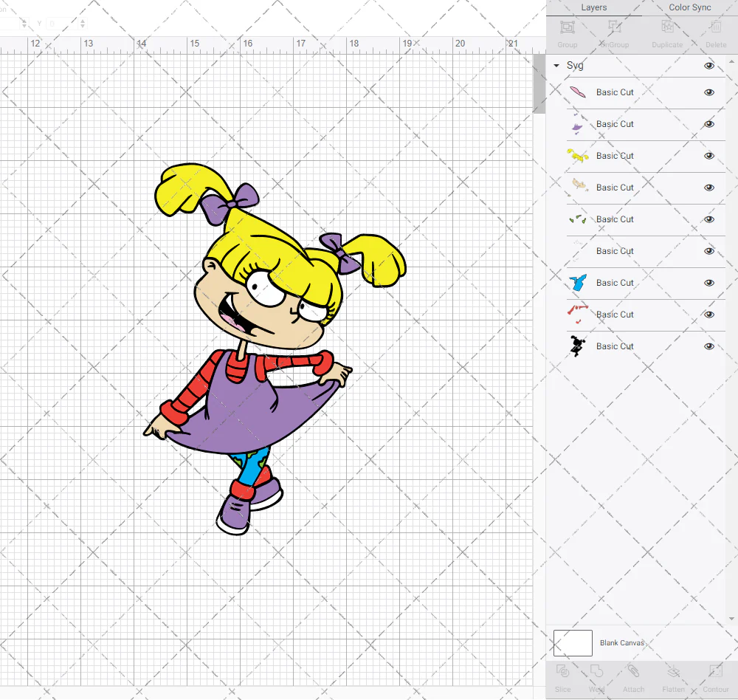738x700 pixels.
Task: Switch to the Color Sync tab
Action: tap(689, 7)
